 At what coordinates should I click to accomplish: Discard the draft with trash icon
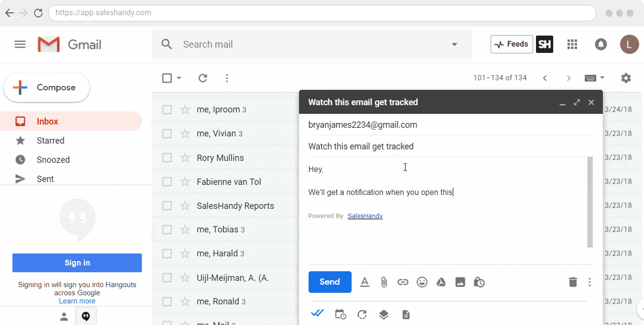pyautogui.click(x=573, y=282)
